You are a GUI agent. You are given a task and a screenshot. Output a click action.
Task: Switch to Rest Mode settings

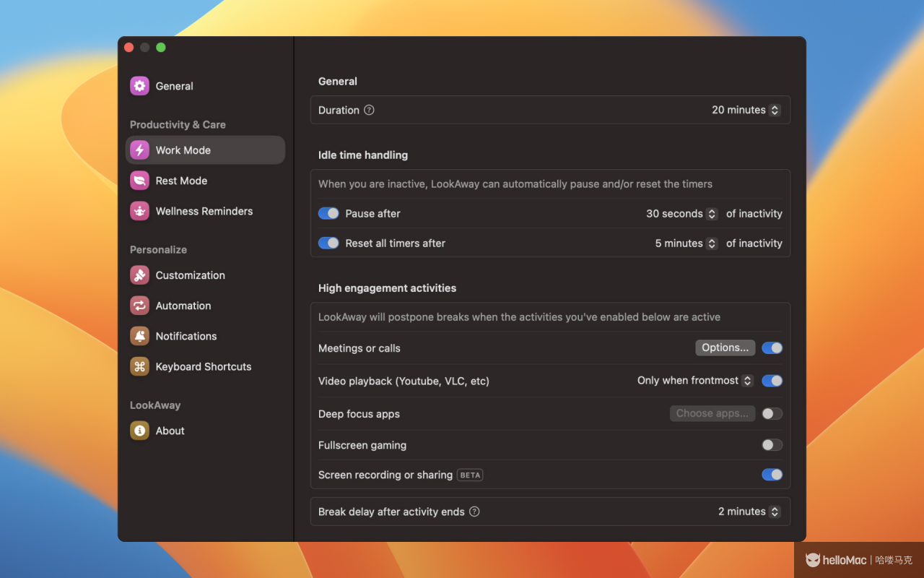point(206,181)
